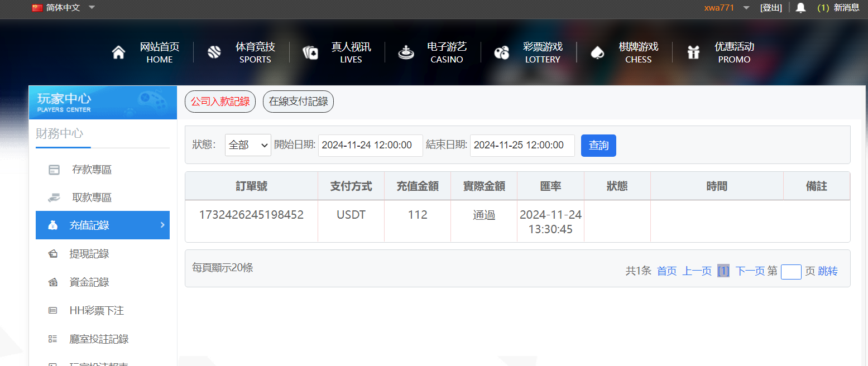Screen dimensions: 868x366
Task: Go to 下一页 next page link
Action: tap(750, 271)
